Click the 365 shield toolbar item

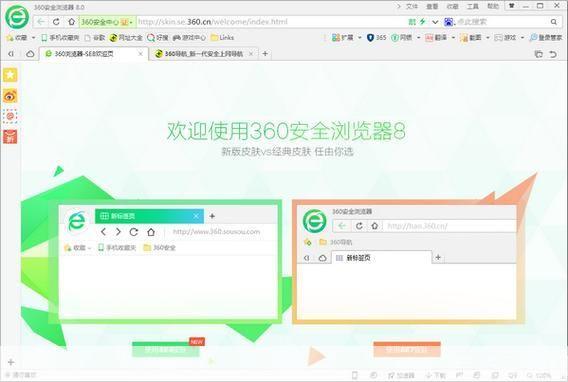pos(377,38)
